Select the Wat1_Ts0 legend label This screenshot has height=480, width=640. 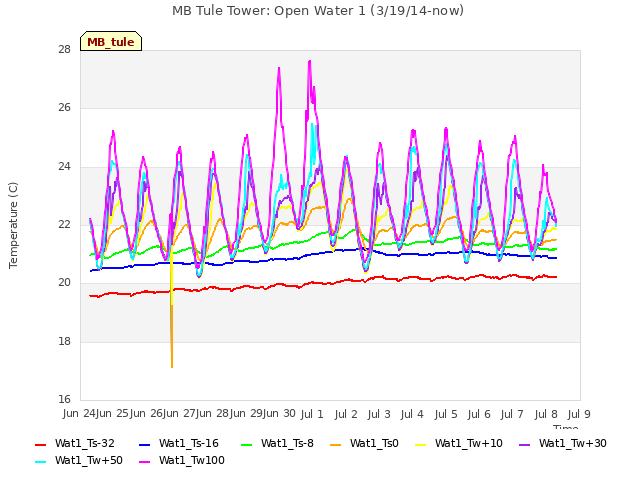pyautogui.click(x=374, y=444)
